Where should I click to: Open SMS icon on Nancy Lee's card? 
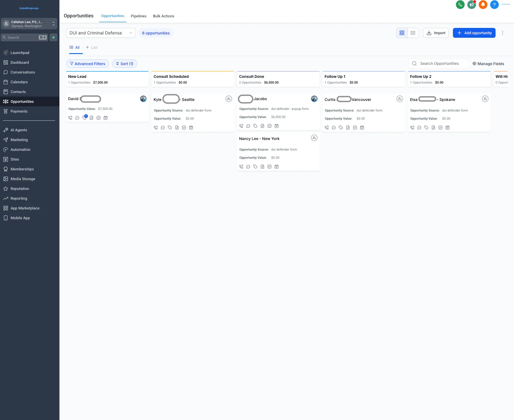click(248, 167)
